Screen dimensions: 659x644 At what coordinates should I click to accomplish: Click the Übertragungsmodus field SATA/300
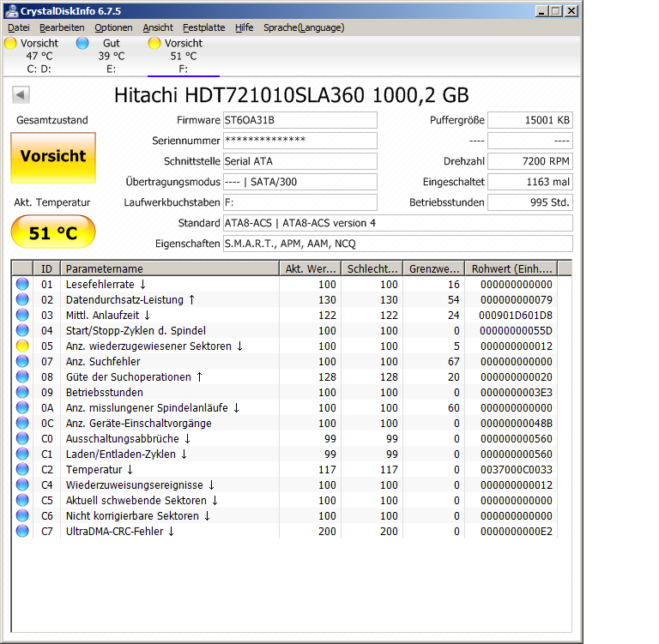tap(300, 182)
